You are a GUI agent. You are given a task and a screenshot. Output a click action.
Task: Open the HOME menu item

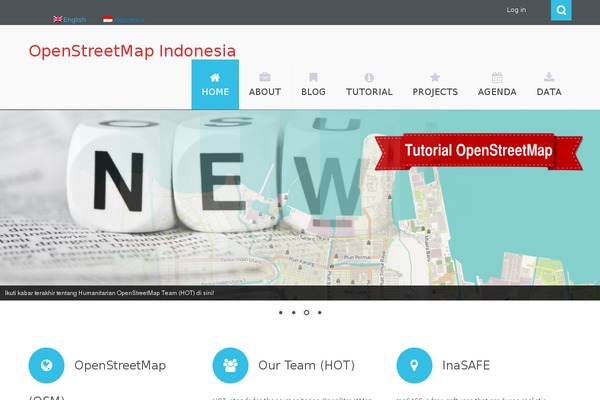pyautogui.click(x=215, y=85)
